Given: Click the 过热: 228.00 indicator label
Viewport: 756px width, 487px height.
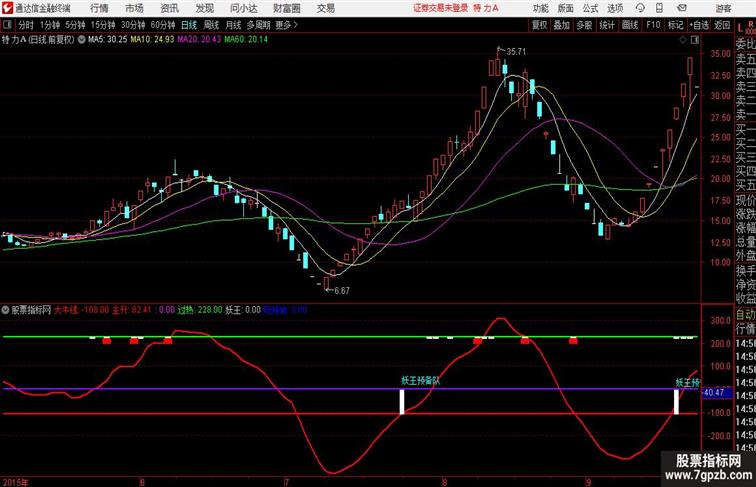Looking at the screenshot, I should pos(200,310).
